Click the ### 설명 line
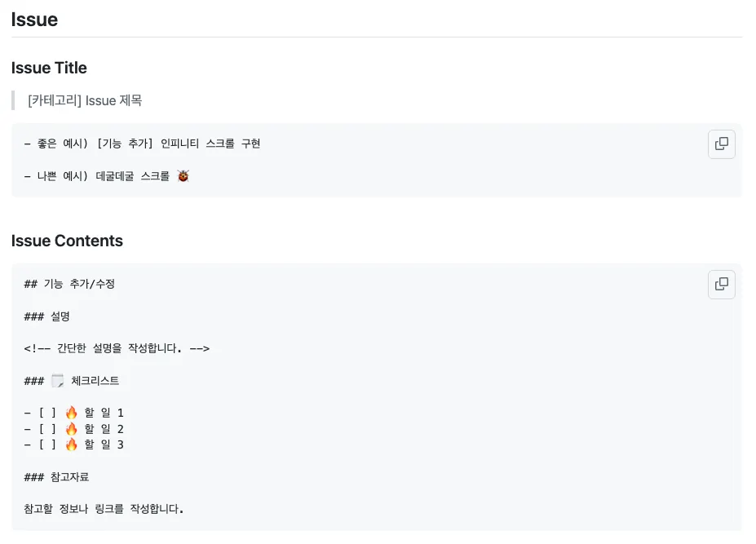The width and height of the screenshot is (756, 544). (x=46, y=316)
